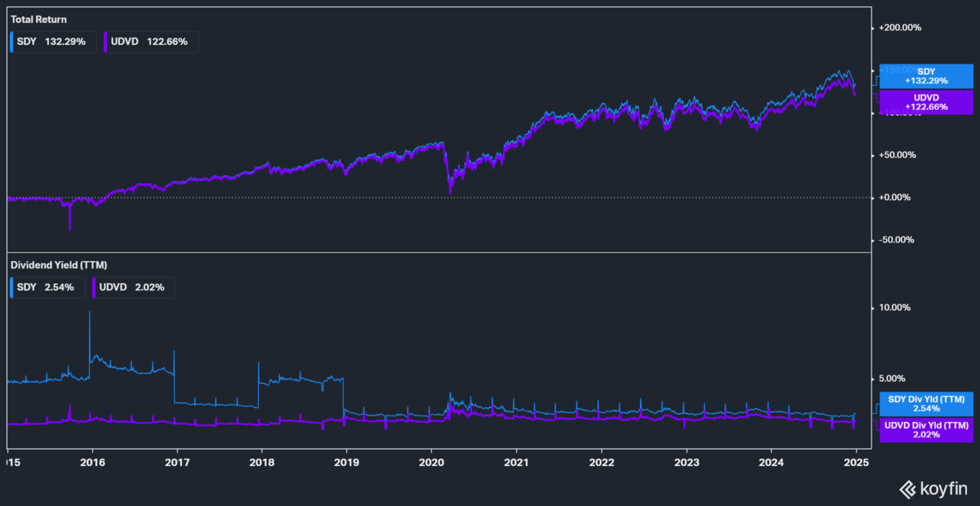Click the 2023 marker on time axis
The image size is (980, 506).
[687, 460]
